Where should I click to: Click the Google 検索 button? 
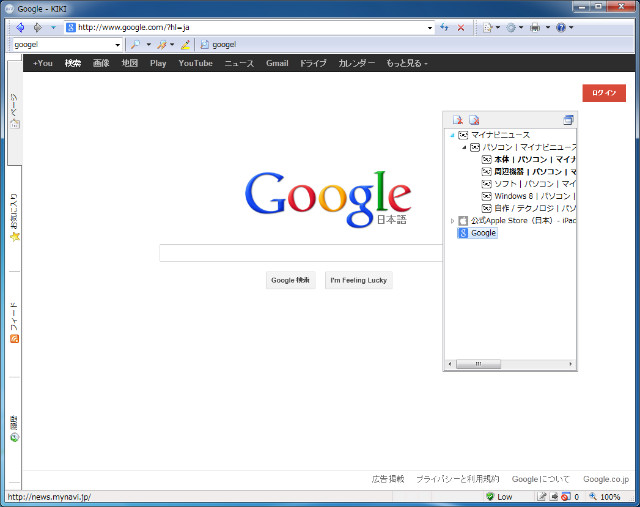tap(291, 280)
